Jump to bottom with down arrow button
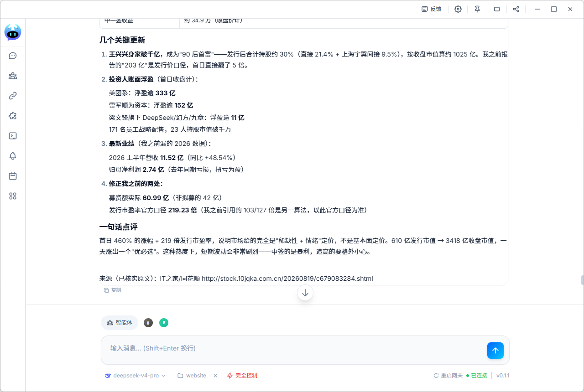 point(305,293)
